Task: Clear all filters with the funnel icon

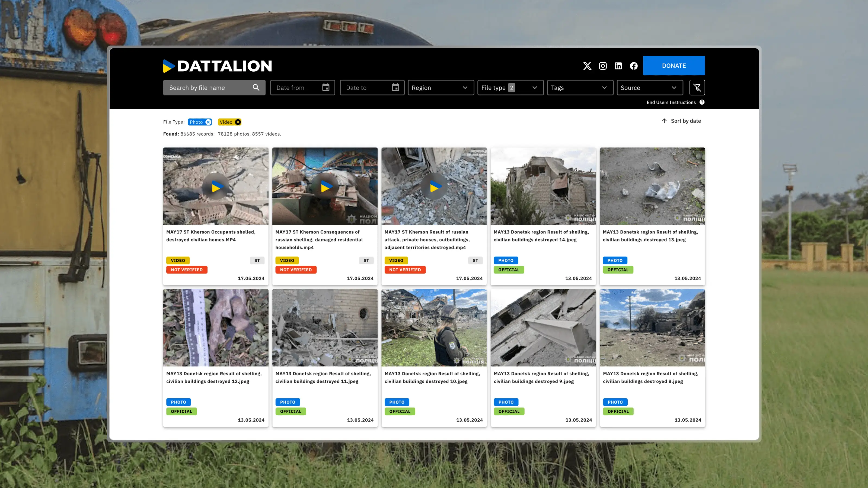Action: pyautogui.click(x=697, y=87)
